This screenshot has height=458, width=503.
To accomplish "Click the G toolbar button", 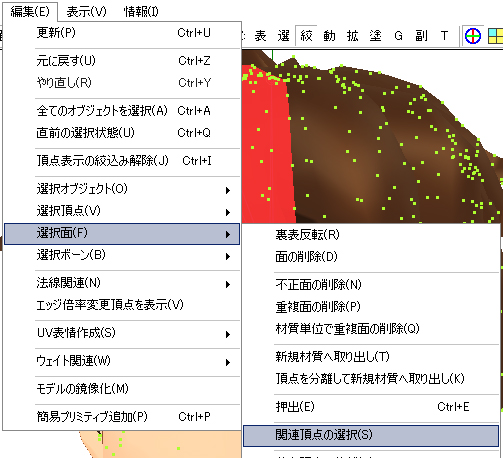I will coord(398,35).
